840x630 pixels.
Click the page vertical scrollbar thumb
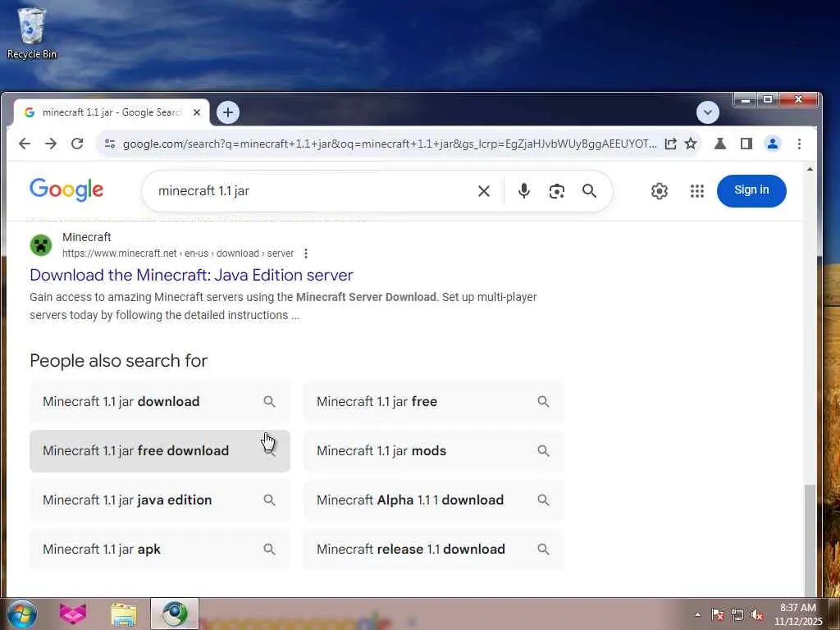[x=810, y=540]
